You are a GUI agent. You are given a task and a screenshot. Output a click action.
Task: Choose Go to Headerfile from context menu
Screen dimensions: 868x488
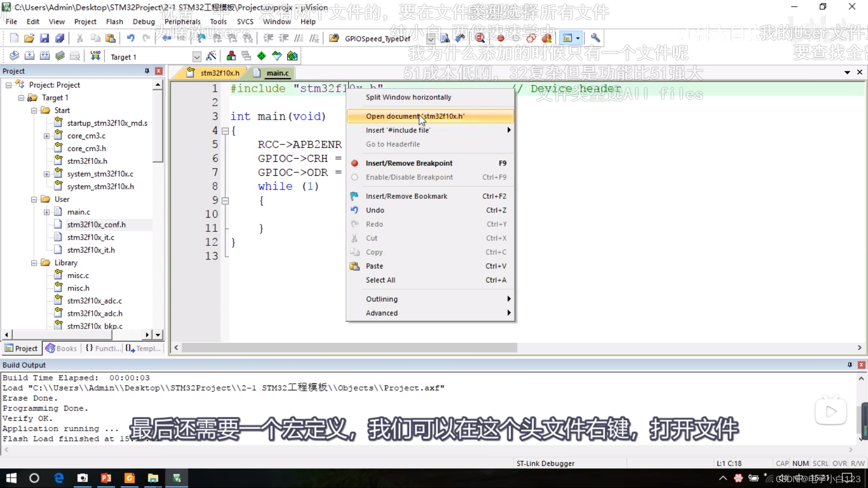pyautogui.click(x=393, y=144)
